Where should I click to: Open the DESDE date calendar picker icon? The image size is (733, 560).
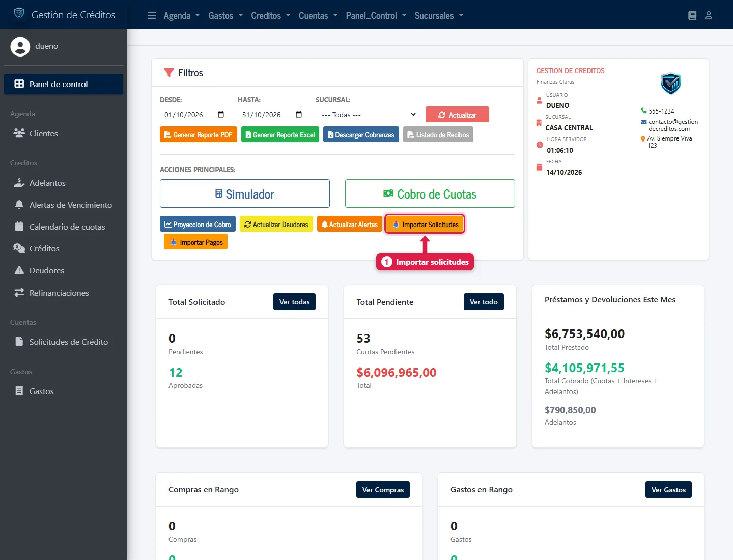(221, 115)
